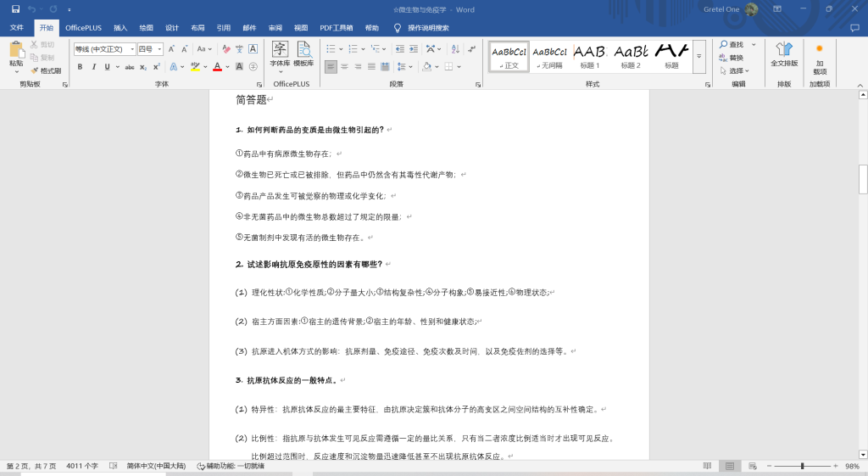Open the Template Library (模板库) button
Viewport: 868px width, 476px height.
[x=303, y=54]
